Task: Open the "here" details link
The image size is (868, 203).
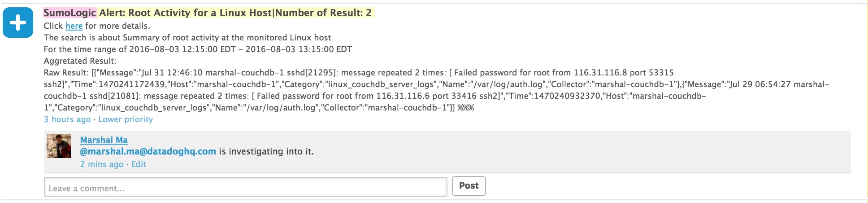Action: [74, 26]
